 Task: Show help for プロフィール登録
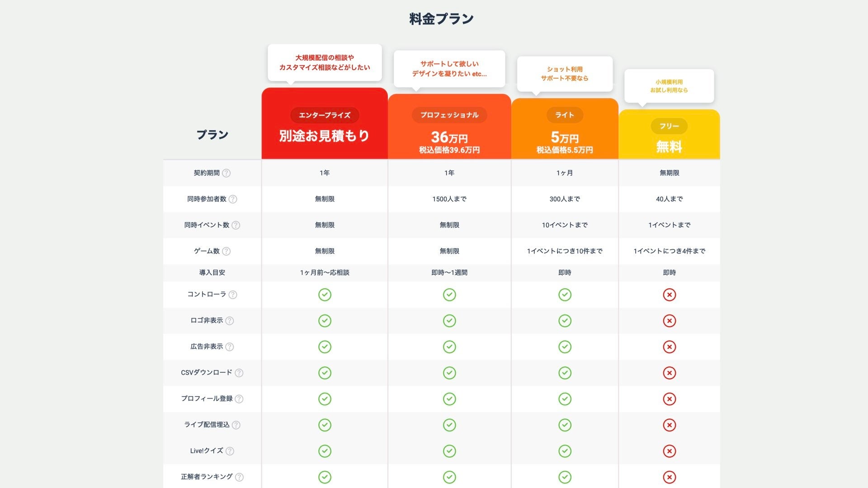pyautogui.click(x=239, y=399)
